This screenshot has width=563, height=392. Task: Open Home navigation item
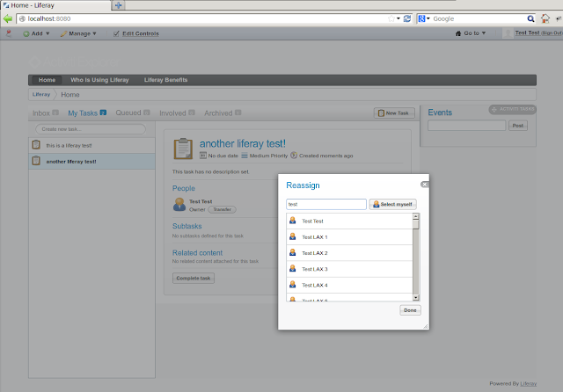(47, 80)
